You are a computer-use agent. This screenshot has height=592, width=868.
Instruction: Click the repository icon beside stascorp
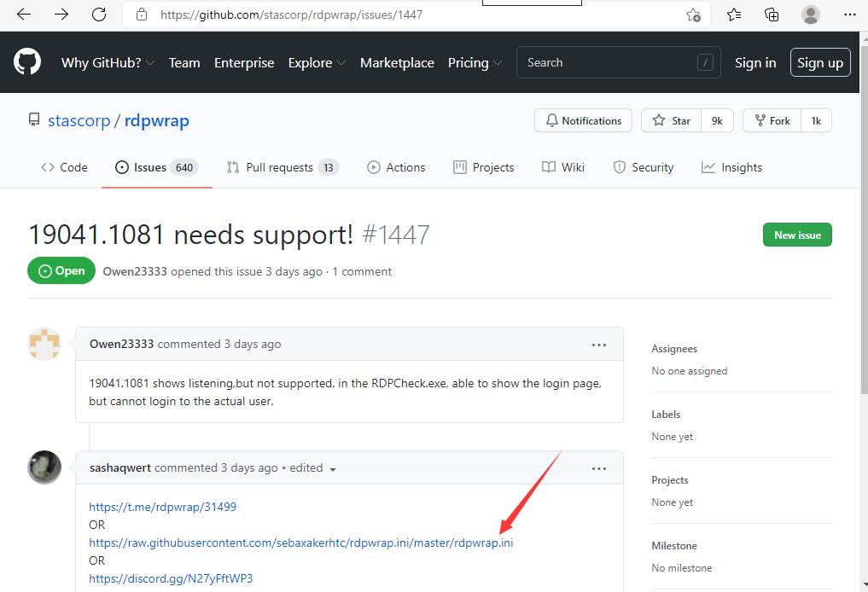click(34, 119)
